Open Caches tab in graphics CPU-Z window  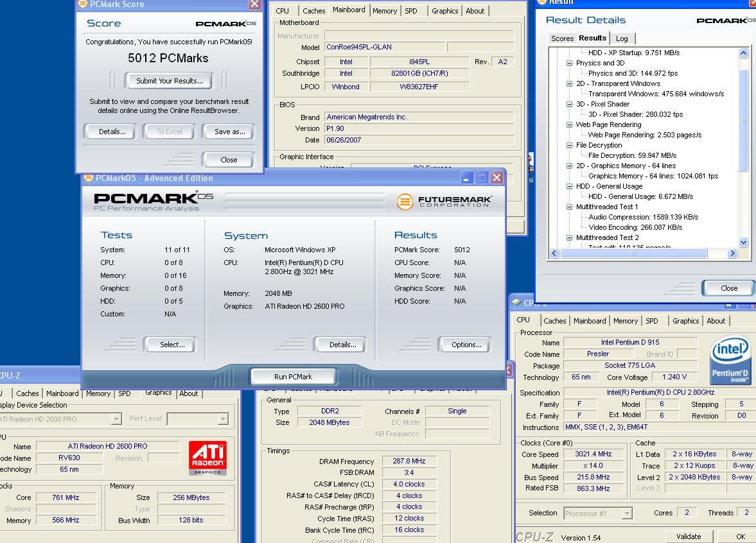pos(28,393)
